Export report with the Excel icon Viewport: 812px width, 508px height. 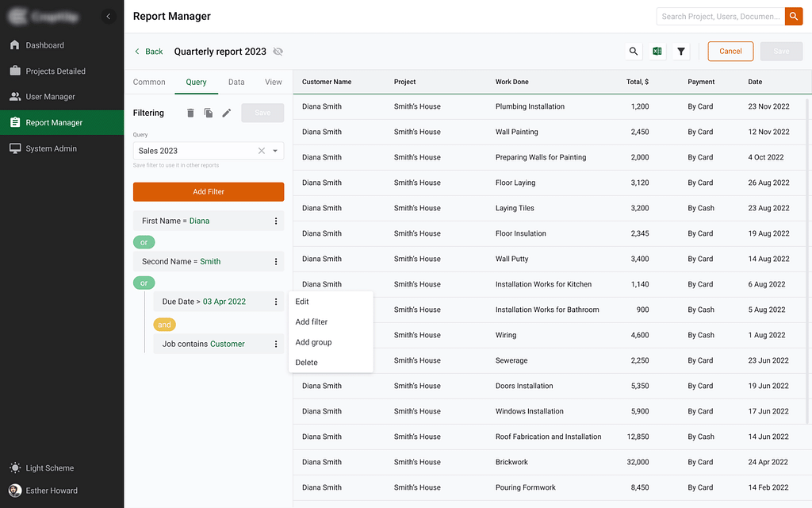(657, 52)
